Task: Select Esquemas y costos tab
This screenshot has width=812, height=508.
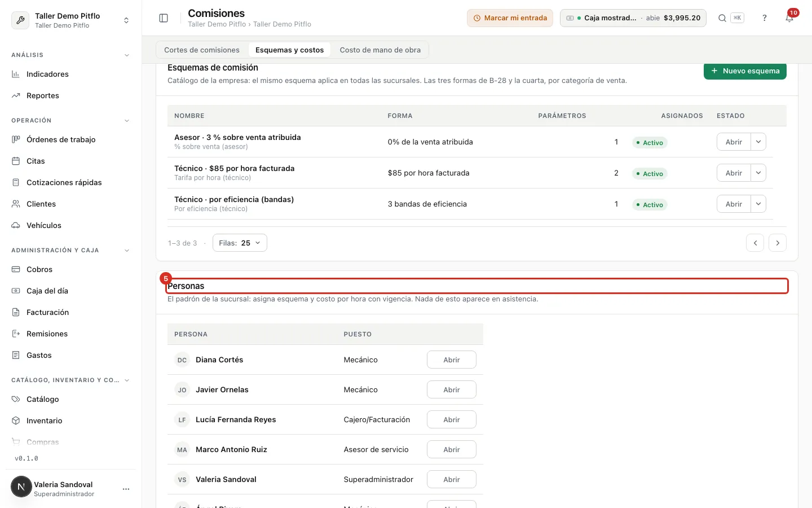Action: point(289,50)
